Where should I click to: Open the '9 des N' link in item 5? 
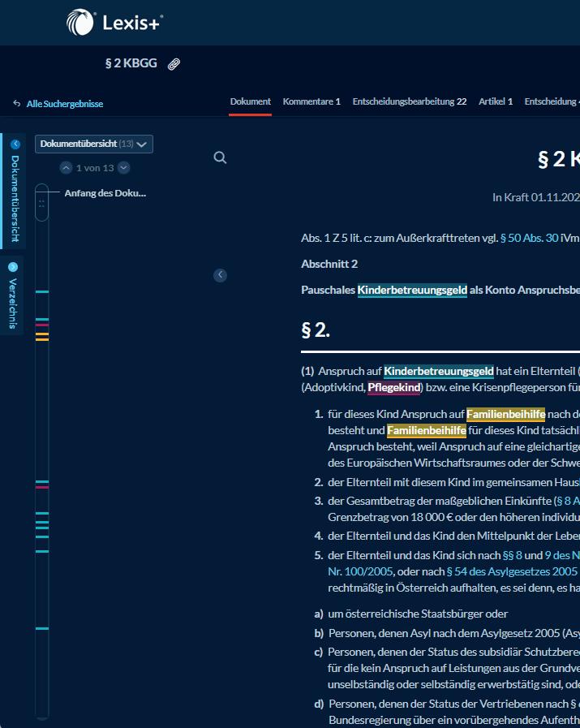[562, 555]
